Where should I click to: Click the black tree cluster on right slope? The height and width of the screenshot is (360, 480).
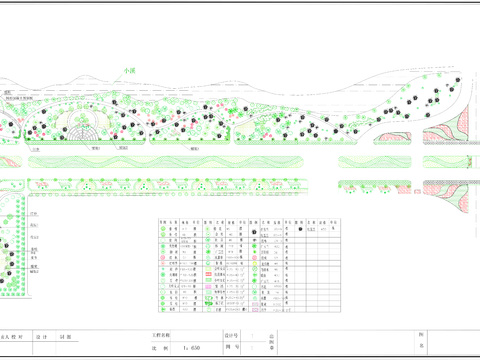click(420, 100)
